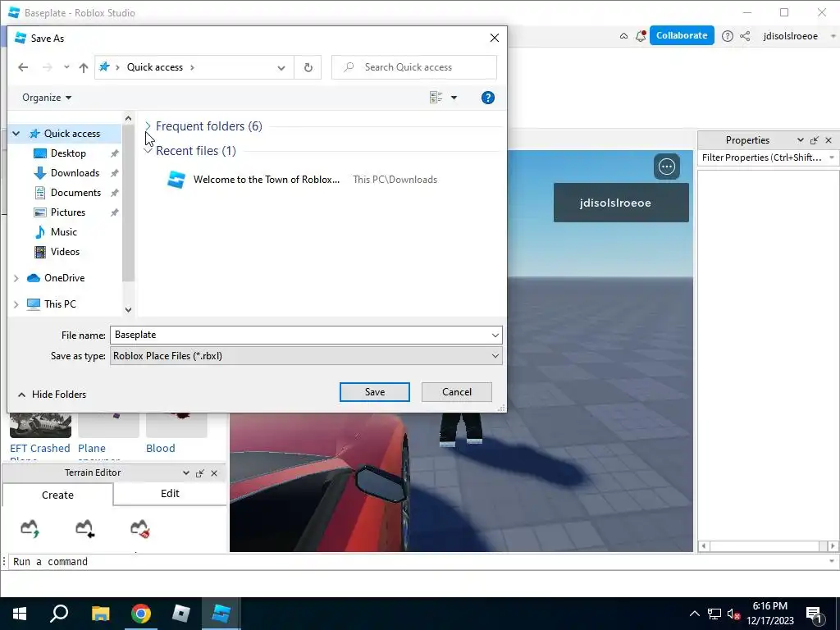Screen dimensions: 840x630
Task: Open Desktop folder in sidebar
Action: [x=68, y=153]
